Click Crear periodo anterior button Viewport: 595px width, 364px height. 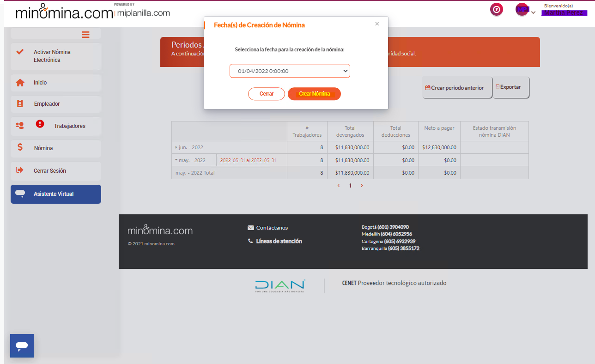tap(457, 87)
